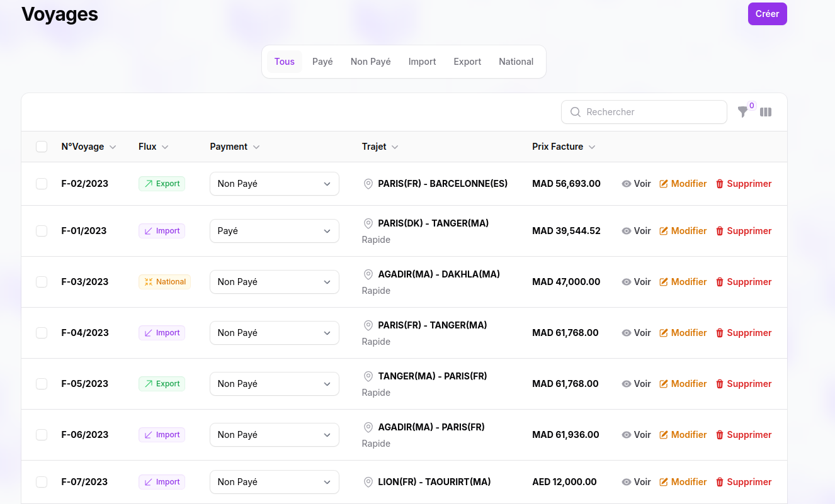Expand the payment status dropdown for F-05/2023
This screenshot has width=835, height=504.
pyautogui.click(x=274, y=384)
